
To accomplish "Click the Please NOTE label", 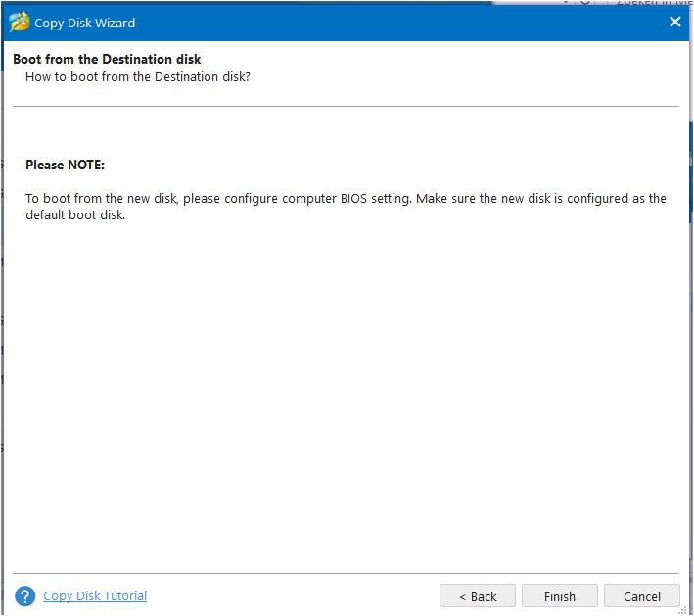I will pyautogui.click(x=65, y=165).
